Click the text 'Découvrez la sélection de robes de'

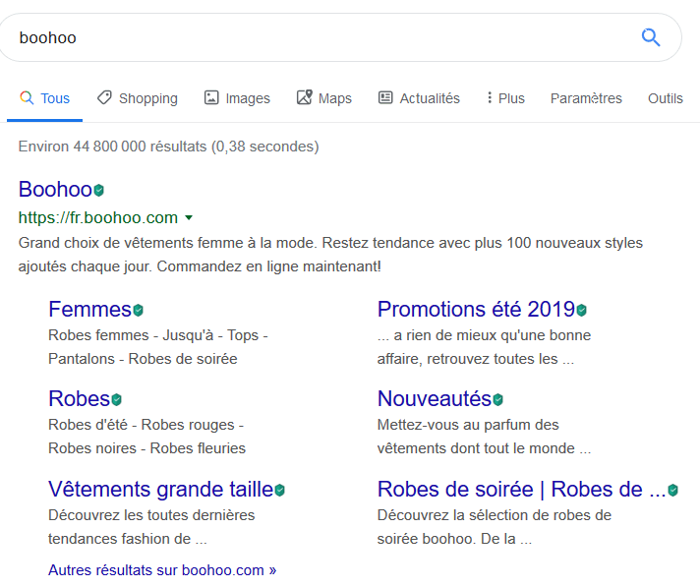(495, 515)
